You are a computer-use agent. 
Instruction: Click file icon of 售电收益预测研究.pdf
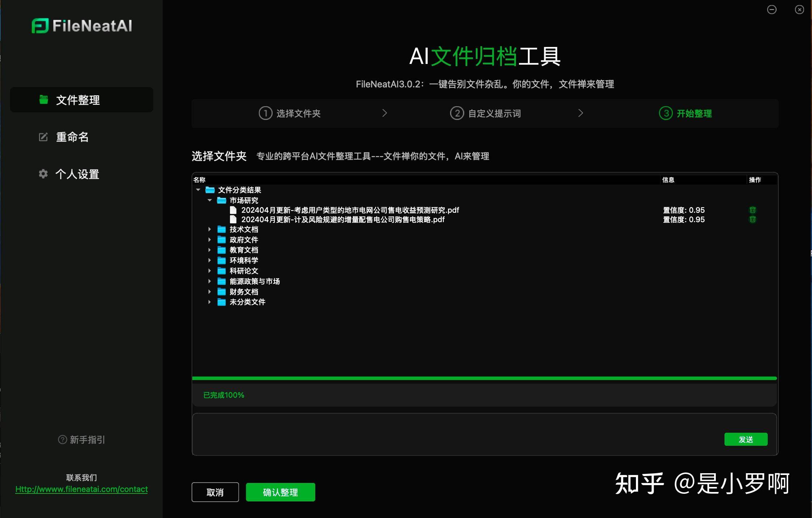click(233, 210)
